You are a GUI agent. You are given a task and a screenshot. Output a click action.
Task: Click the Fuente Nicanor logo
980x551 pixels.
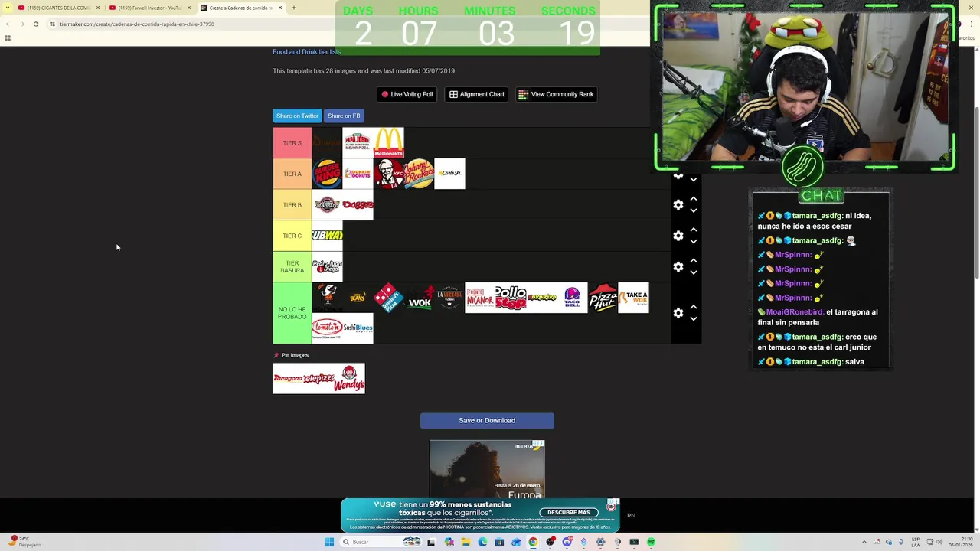[x=480, y=298]
